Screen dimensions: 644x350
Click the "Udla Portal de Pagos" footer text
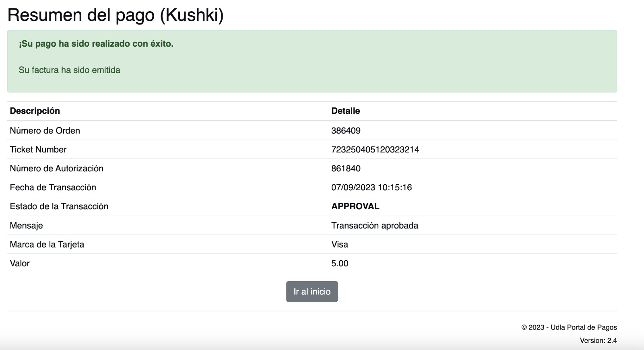coord(584,327)
